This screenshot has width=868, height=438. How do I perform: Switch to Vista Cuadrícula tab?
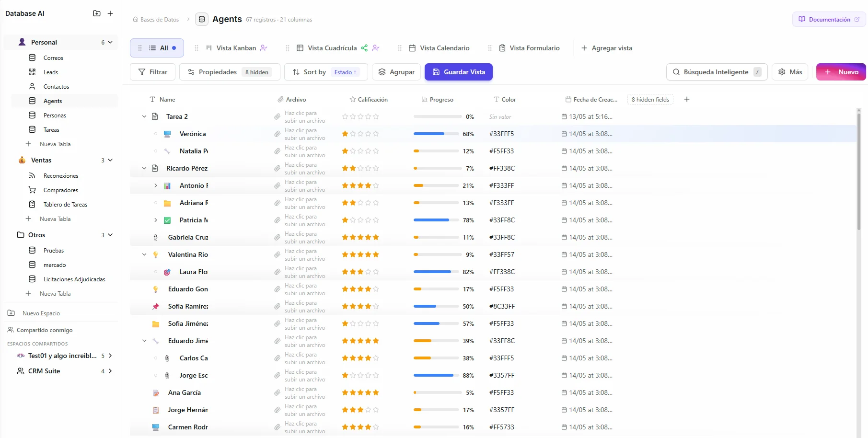[332, 48]
